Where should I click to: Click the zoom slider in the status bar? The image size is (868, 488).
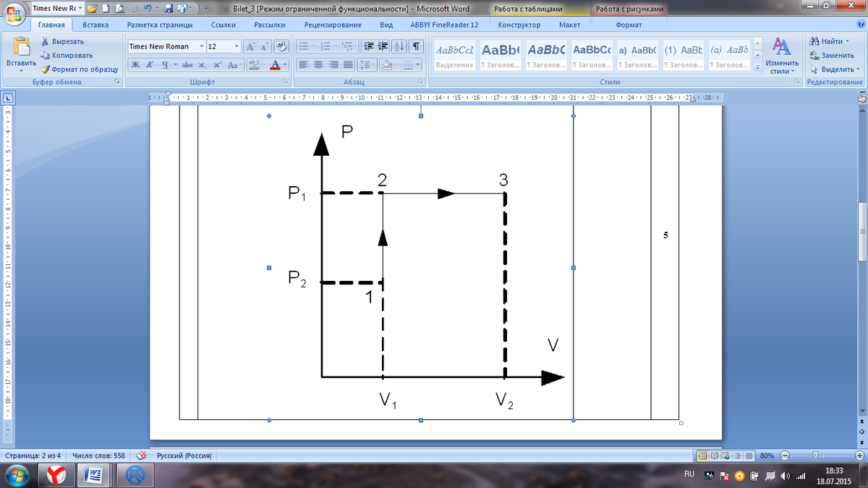[815, 456]
